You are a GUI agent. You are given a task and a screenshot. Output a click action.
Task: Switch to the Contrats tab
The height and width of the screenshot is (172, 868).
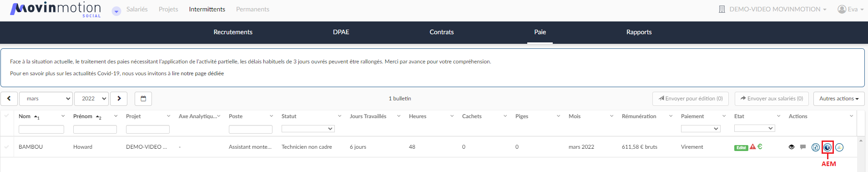click(442, 32)
